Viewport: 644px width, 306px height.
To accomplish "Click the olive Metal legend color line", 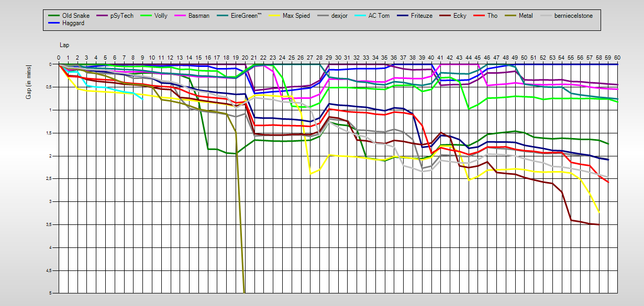I will click(510, 16).
